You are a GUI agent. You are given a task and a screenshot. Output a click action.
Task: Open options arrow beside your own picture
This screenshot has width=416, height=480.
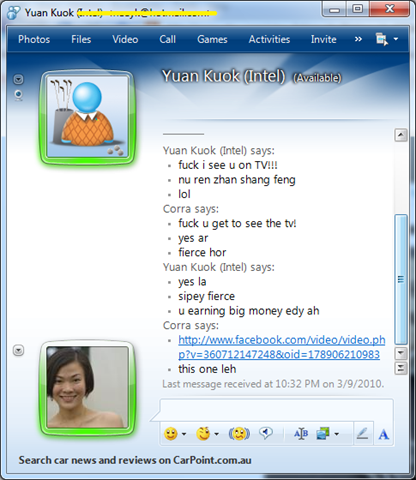tap(18, 350)
